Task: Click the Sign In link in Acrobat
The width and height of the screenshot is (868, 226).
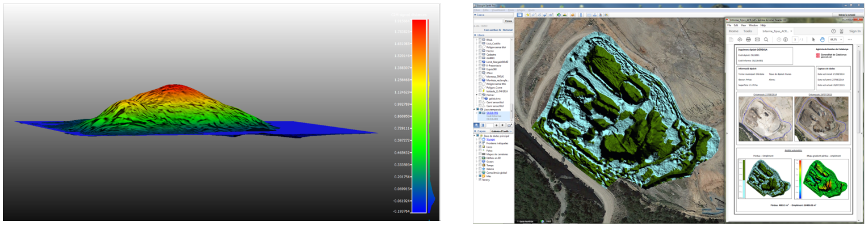Action: 855,31
